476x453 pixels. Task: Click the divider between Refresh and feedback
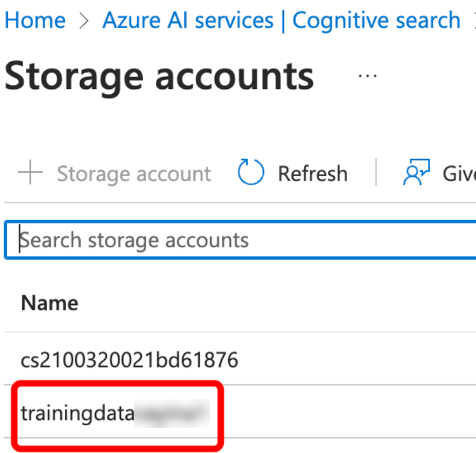[x=376, y=173]
